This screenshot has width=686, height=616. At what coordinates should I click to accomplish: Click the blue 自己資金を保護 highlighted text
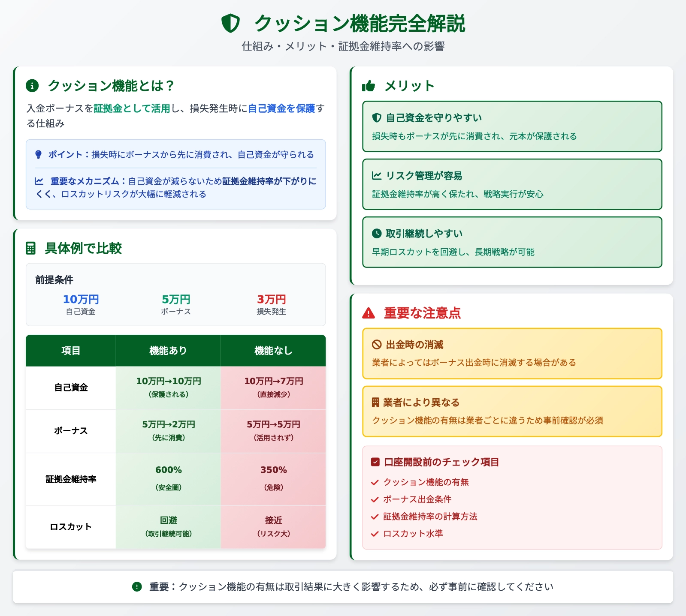click(281, 108)
